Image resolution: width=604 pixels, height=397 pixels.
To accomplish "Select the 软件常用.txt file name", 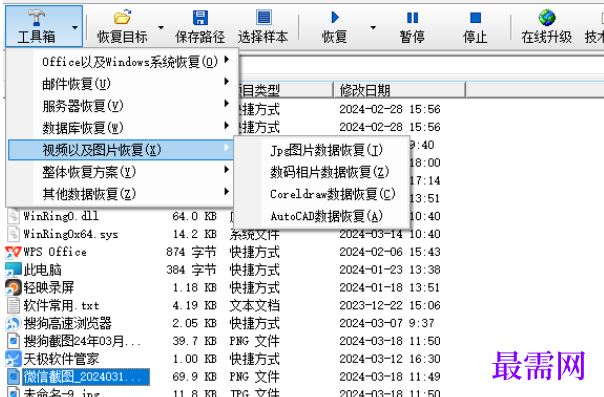I will [61, 305].
